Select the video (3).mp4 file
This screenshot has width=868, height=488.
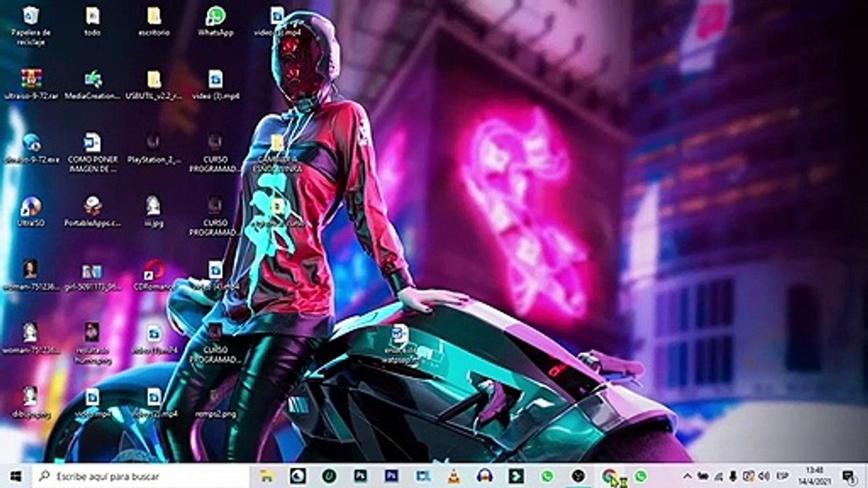(216, 85)
